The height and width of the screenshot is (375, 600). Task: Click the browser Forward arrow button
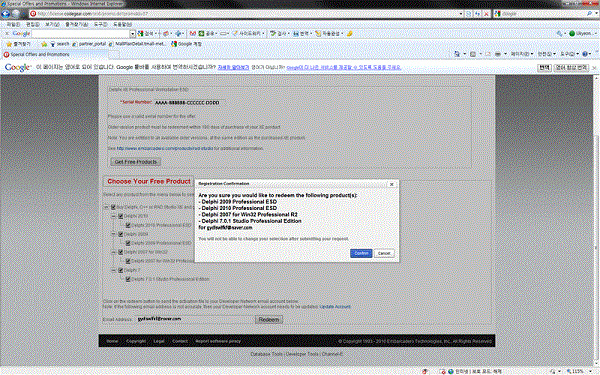coord(16,14)
